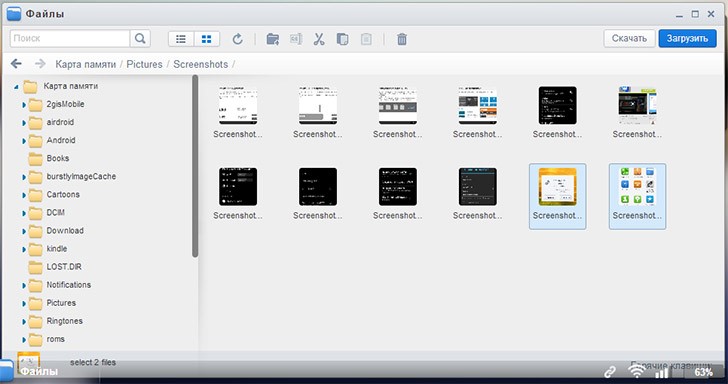Expand the Android folder arrow
Image resolution: width=728 pixels, height=384 pixels.
[24, 141]
